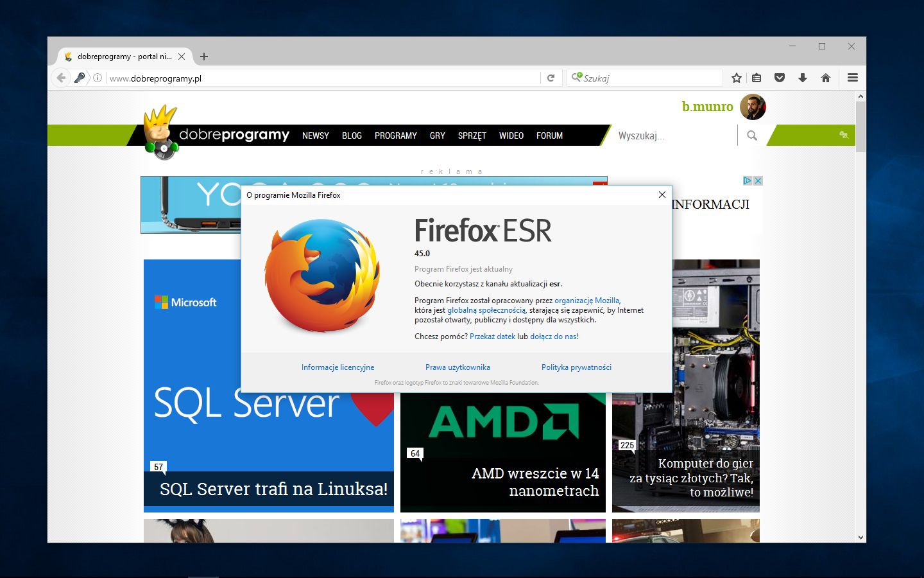This screenshot has width=924, height=578.
Task: Click the 225 comments badge
Action: point(627,445)
